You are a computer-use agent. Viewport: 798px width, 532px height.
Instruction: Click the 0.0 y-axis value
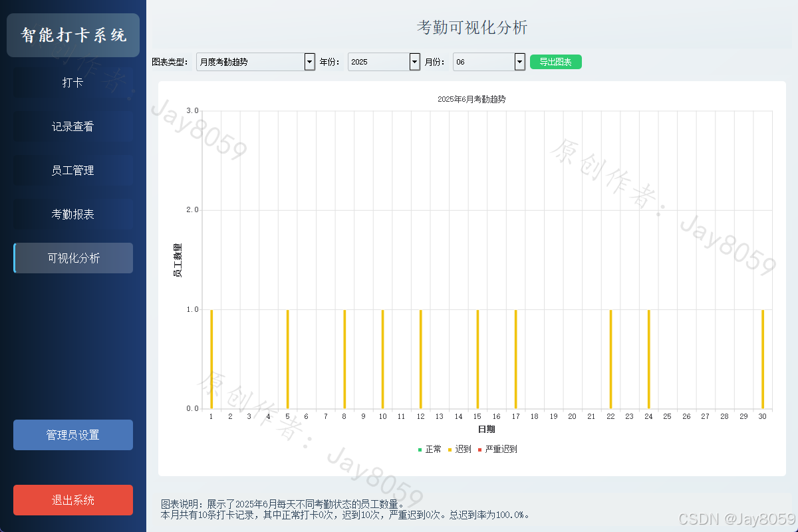click(192, 408)
